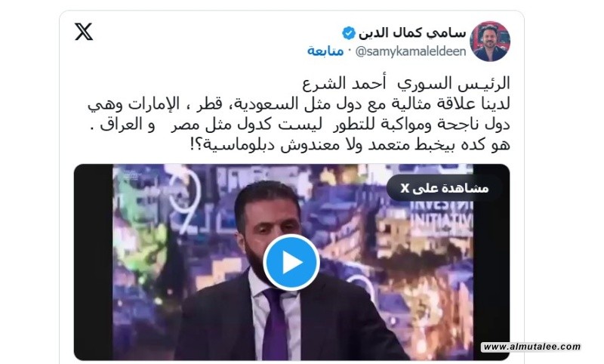The image size is (604, 364).
Task: Click the tweet line الرئيس السوري أحمد الشرع
Action: tap(406, 83)
